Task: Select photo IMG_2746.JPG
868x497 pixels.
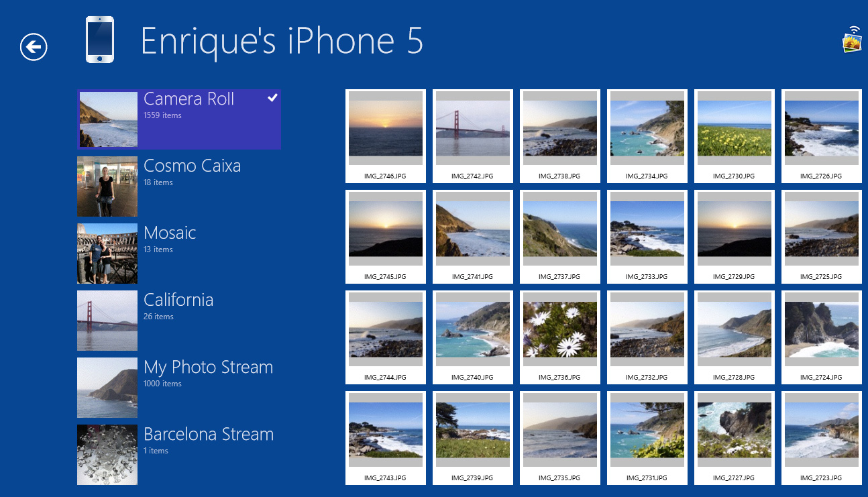Action: [x=386, y=136]
